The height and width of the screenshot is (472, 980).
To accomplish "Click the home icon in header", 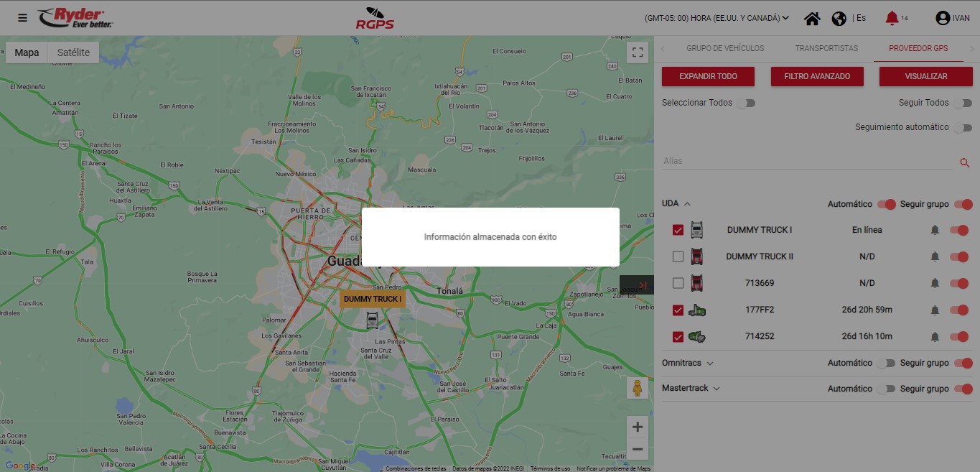I will click(812, 19).
